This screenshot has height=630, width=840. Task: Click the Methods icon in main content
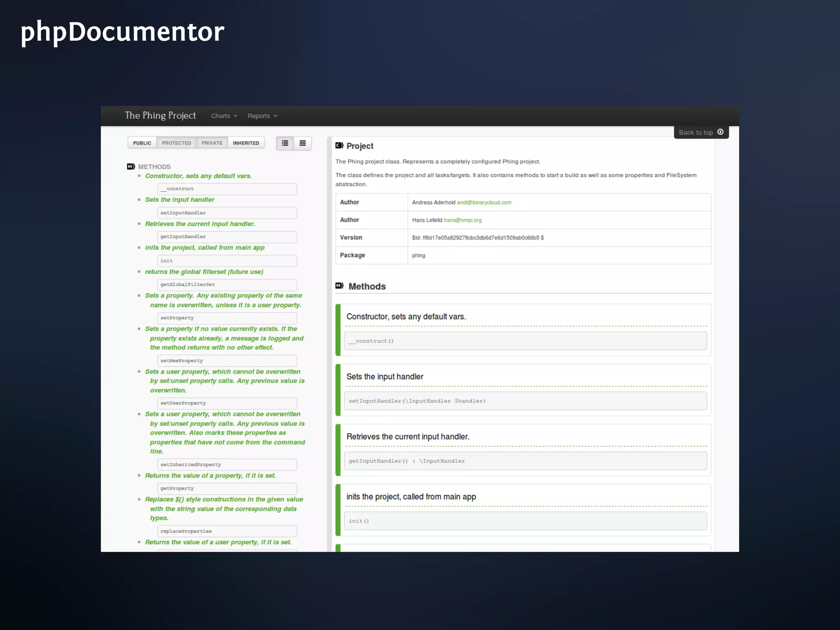click(339, 286)
